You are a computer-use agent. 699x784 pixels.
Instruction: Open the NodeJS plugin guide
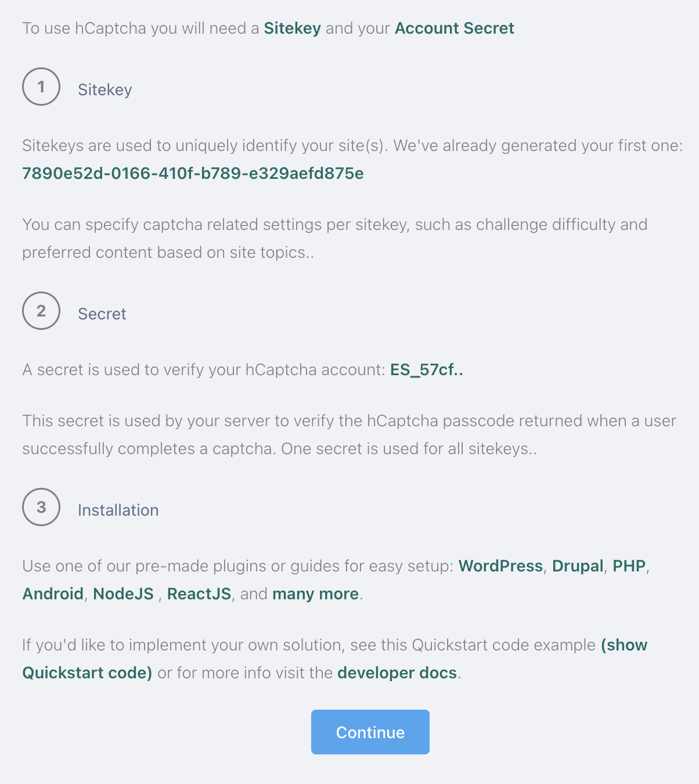point(124,594)
